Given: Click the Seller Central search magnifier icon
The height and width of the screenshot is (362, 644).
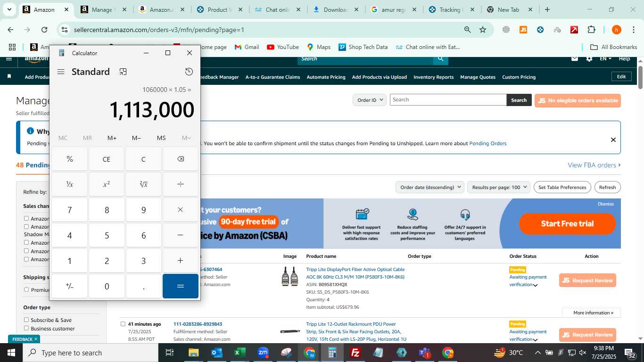Looking at the screenshot, I should 440,59.
